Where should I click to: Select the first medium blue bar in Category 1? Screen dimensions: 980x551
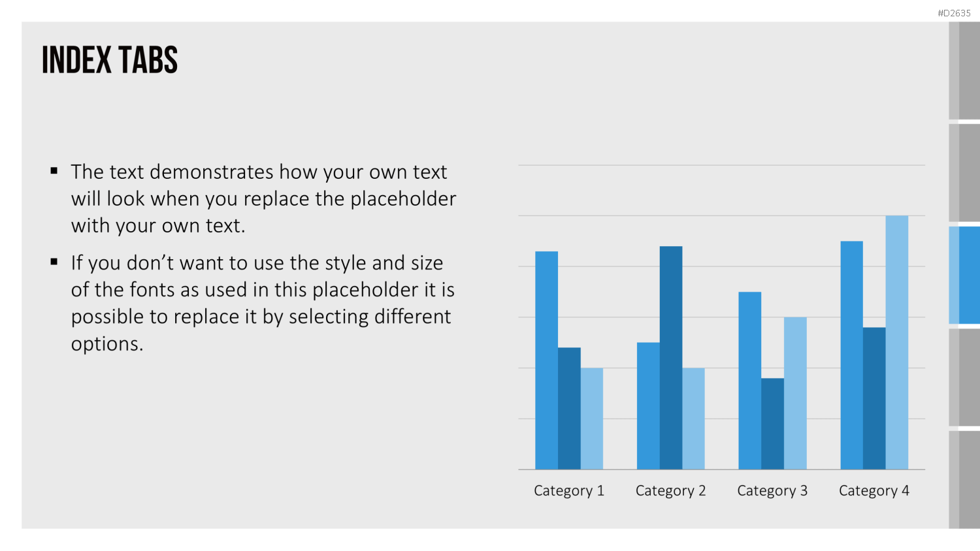[547, 360]
